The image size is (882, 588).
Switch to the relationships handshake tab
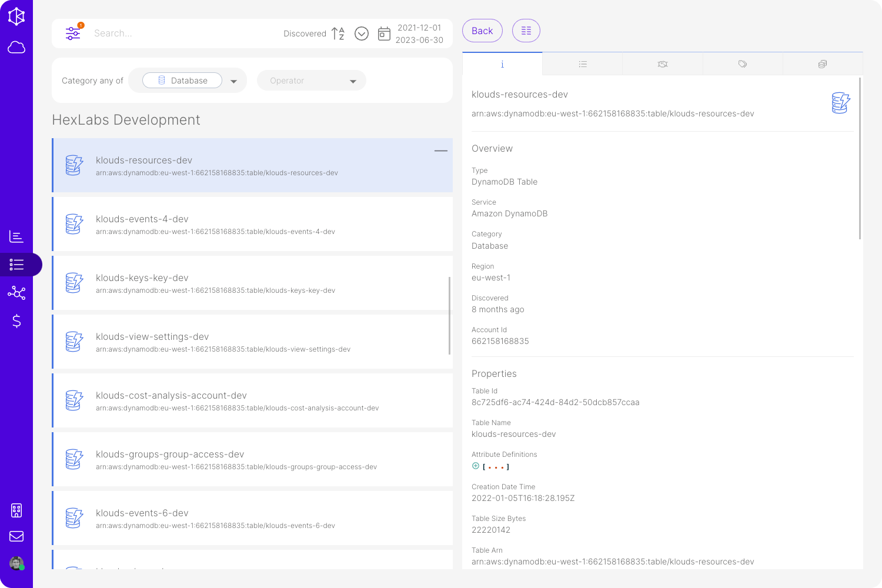663,64
